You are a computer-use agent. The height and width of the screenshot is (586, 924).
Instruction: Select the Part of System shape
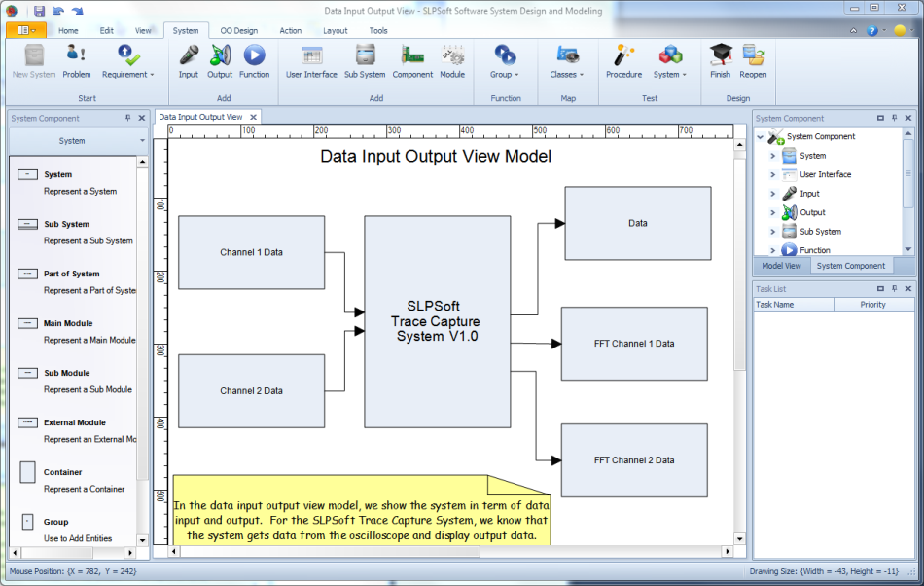click(x=27, y=274)
